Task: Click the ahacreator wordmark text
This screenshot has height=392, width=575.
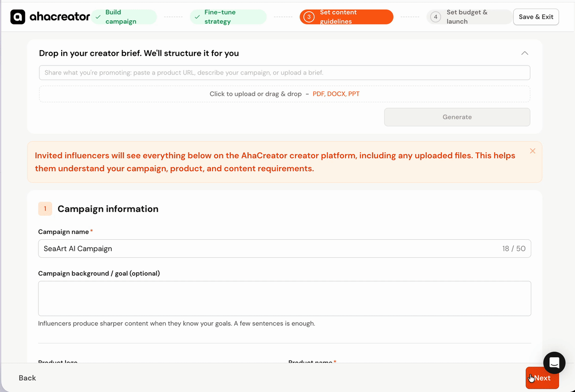Action: pyautogui.click(x=60, y=17)
